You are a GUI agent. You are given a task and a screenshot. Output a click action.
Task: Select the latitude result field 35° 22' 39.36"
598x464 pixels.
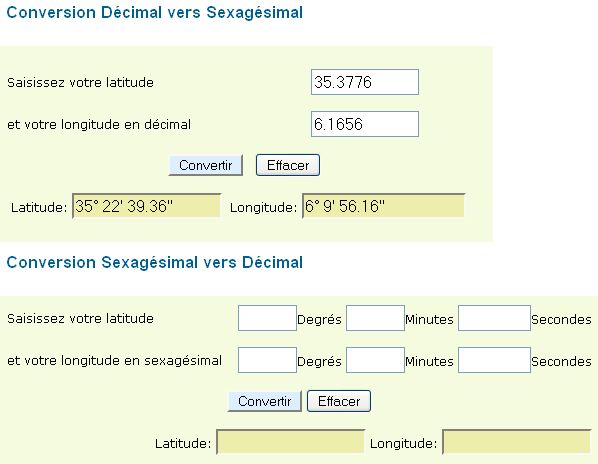pyautogui.click(x=146, y=206)
